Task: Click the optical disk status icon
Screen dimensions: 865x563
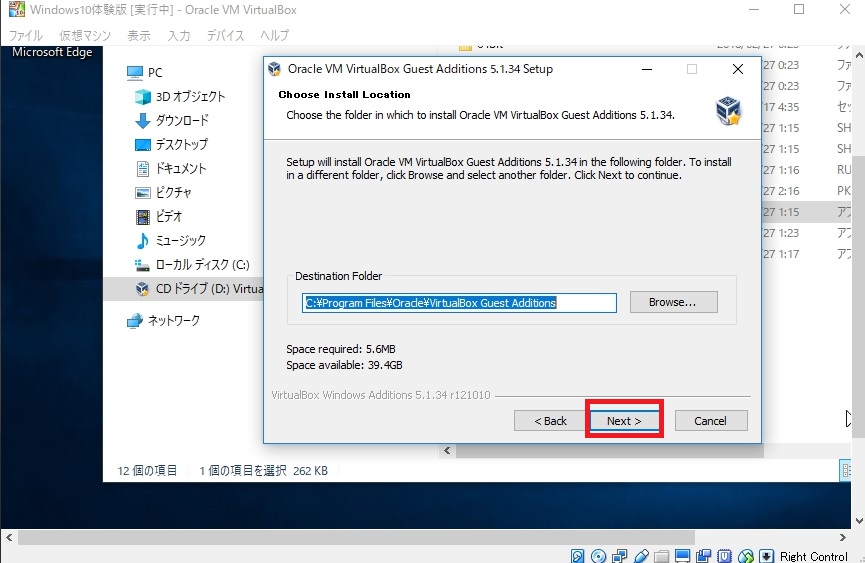Action: 599,556
